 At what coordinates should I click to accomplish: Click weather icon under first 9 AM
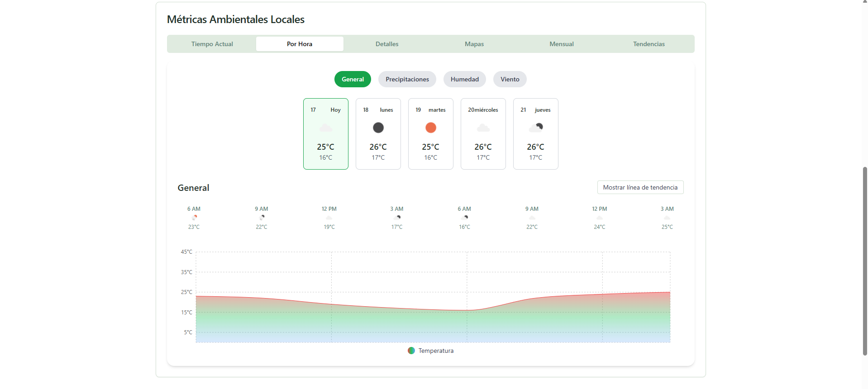(x=262, y=218)
